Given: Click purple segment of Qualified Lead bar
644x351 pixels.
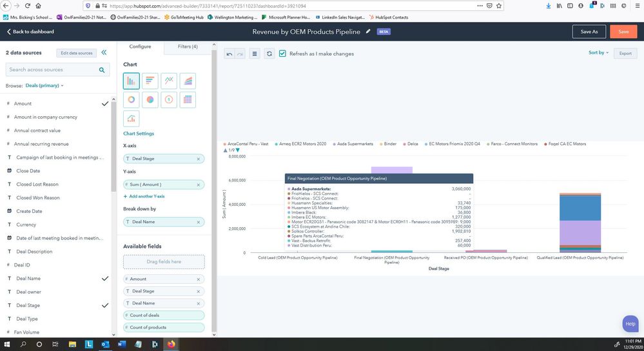Looking at the screenshot, I should point(580,233).
